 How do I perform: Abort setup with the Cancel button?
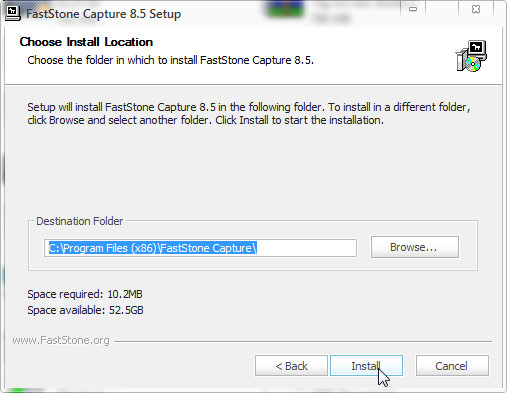[452, 366]
